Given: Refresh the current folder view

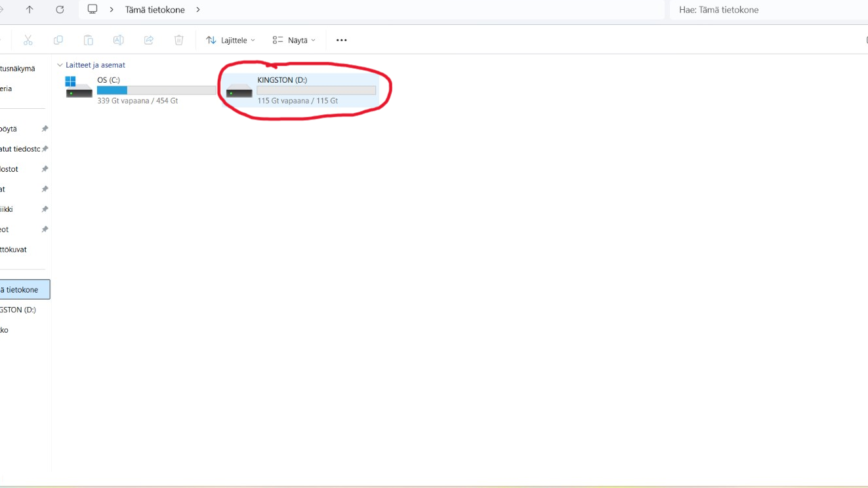Looking at the screenshot, I should pyautogui.click(x=60, y=10).
